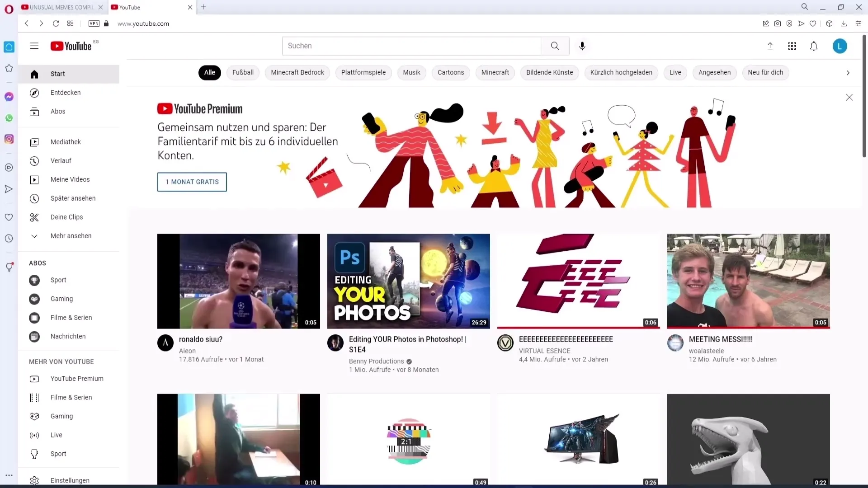Open WhatsApp in Opera sidebar

9,118
